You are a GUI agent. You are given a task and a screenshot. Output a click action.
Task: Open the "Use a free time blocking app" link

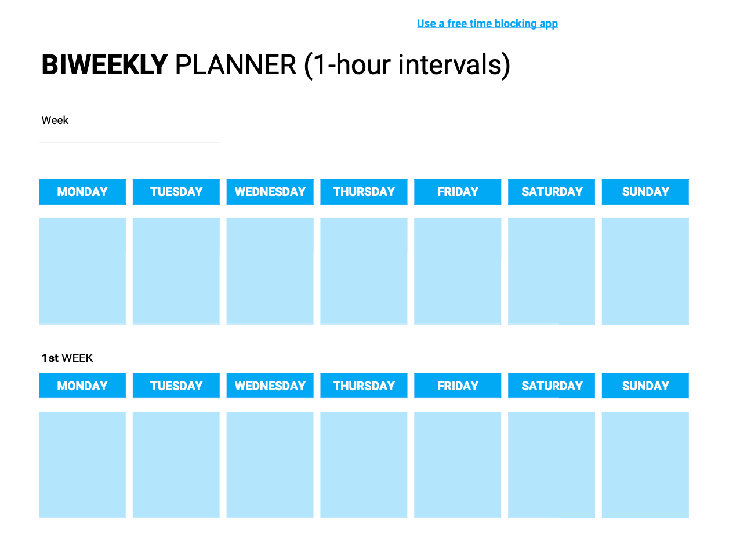pyautogui.click(x=487, y=24)
